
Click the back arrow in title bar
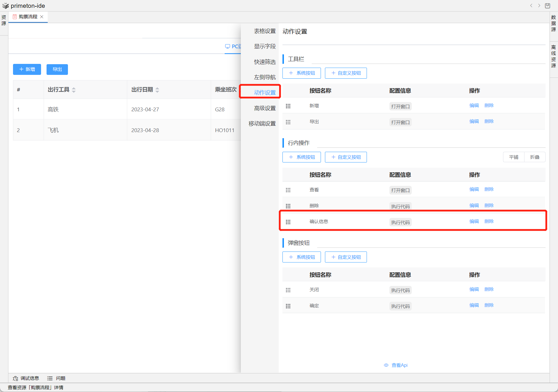pyautogui.click(x=531, y=5)
